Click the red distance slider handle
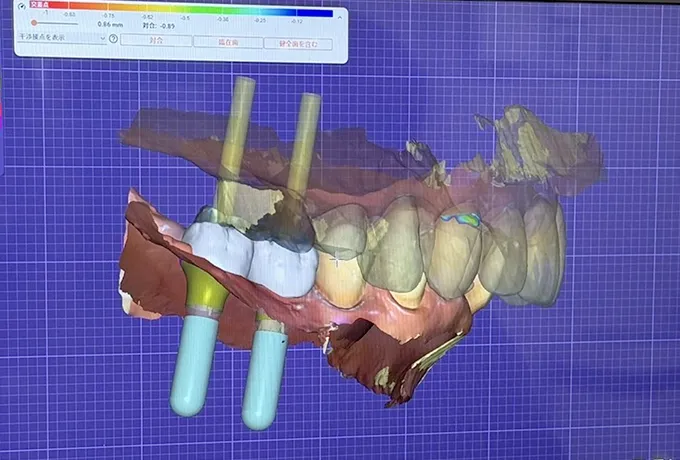 35,23
